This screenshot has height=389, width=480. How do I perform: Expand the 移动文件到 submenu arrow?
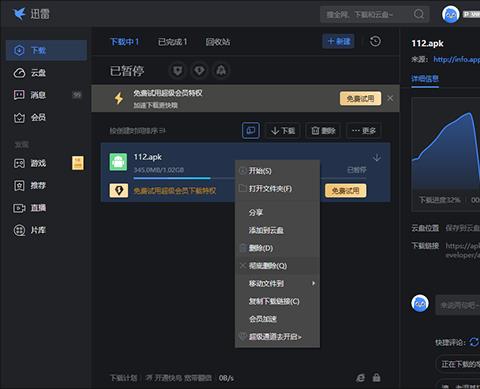point(313,283)
